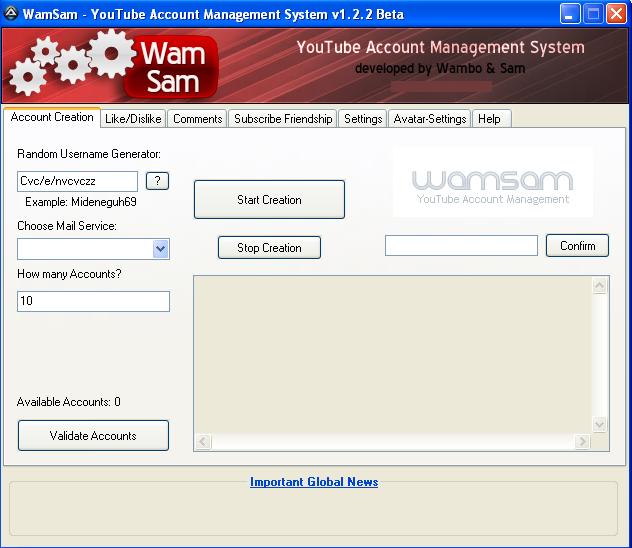Click the log scroll left arrow

point(203,442)
